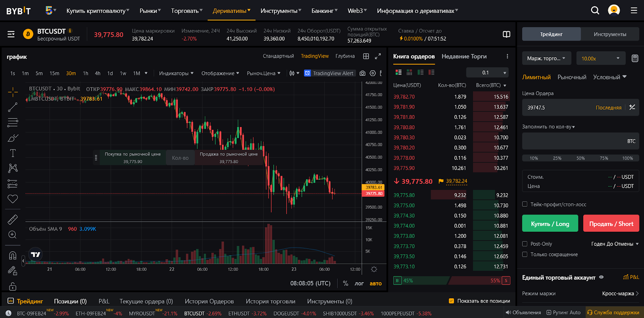644x318 pixels.
Task: Toggle the log scale 'лог' button
Action: pyautogui.click(x=359, y=283)
